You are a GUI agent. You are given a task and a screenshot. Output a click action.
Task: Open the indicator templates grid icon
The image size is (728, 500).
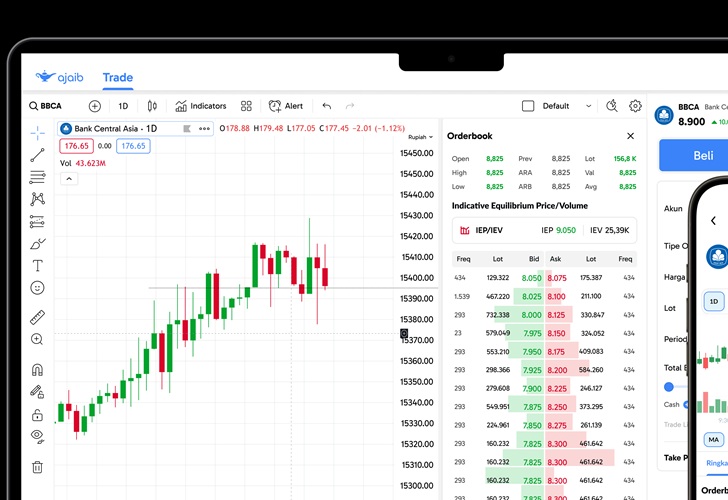246,106
